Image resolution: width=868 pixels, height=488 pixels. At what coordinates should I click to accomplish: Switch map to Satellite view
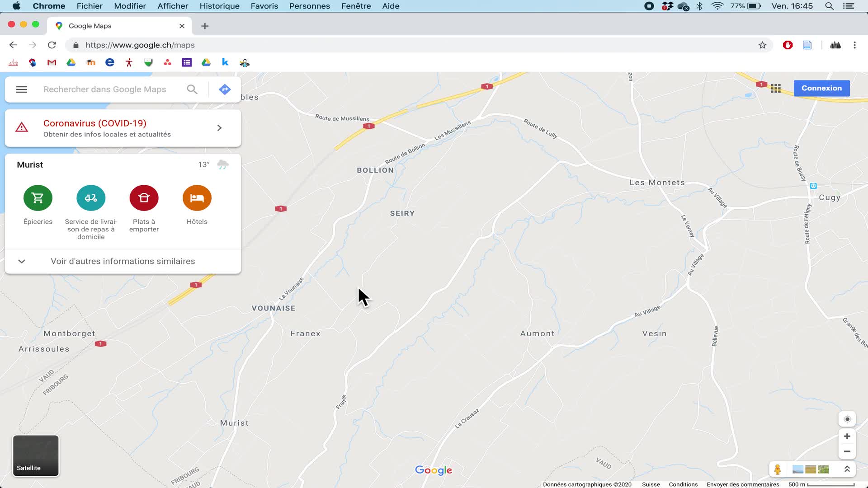(36, 455)
